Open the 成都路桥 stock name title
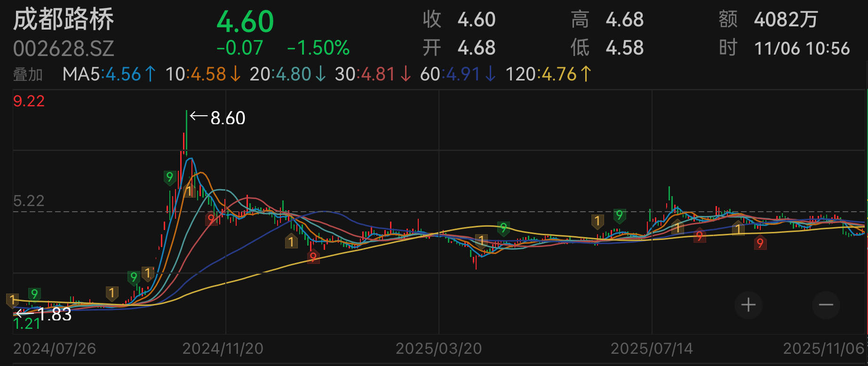 click(x=64, y=20)
